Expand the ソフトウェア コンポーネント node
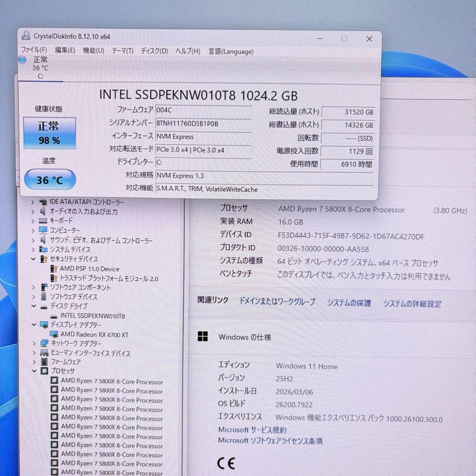Screen dimensions: 476x476 click(x=33, y=287)
